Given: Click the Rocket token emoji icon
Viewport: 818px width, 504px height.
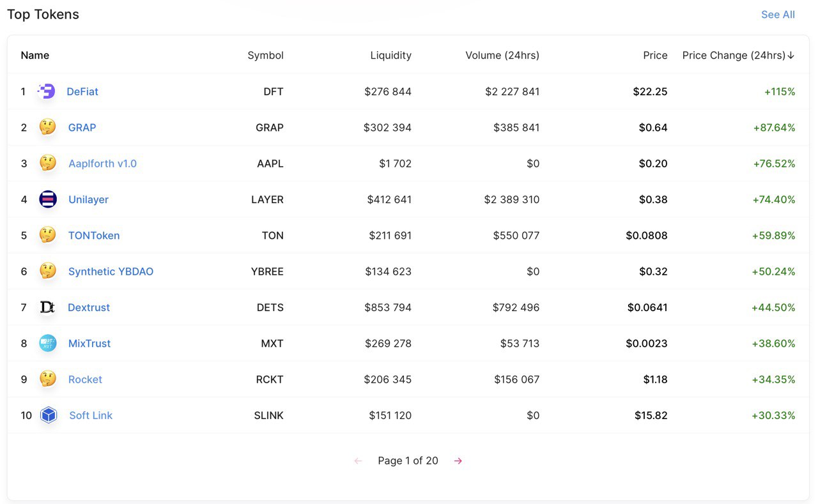Looking at the screenshot, I should pyautogui.click(x=48, y=379).
